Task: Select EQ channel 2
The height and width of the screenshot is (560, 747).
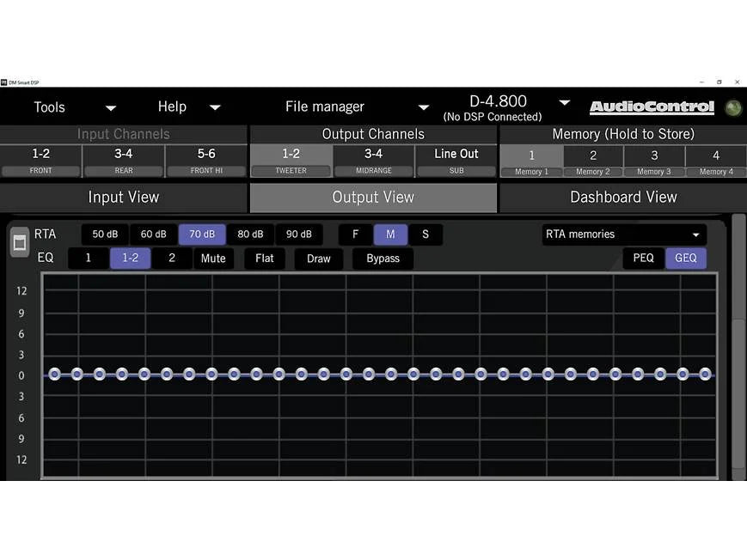Action: [172, 258]
